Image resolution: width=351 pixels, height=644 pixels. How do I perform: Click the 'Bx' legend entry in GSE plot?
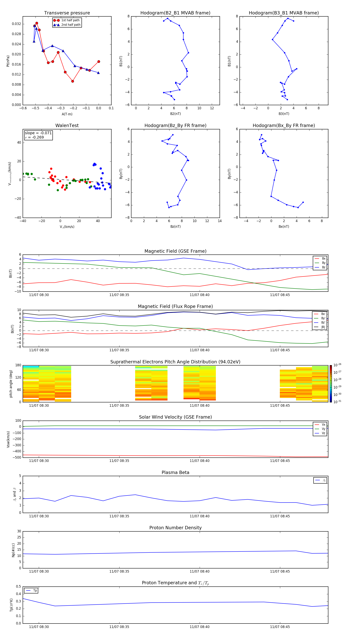pos(320,259)
